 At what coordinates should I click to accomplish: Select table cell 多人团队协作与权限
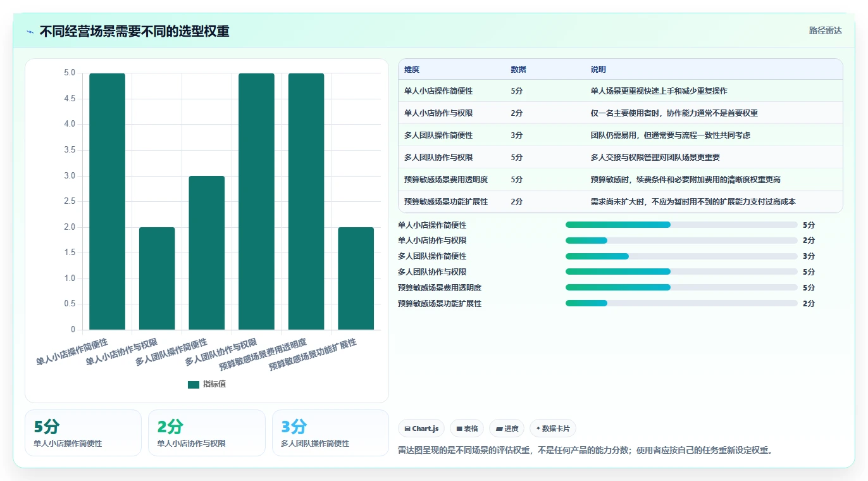click(x=438, y=158)
